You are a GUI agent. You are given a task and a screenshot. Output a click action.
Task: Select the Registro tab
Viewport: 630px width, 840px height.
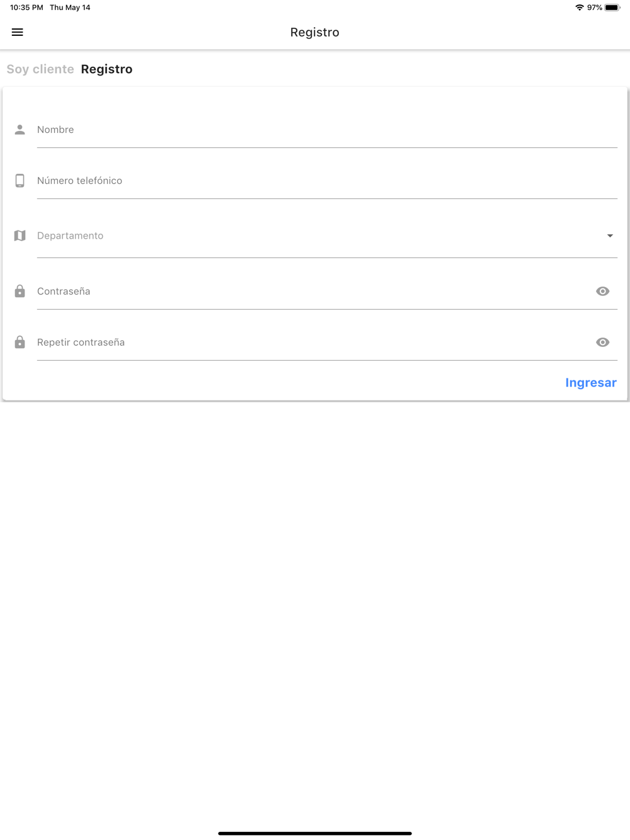[x=106, y=69]
